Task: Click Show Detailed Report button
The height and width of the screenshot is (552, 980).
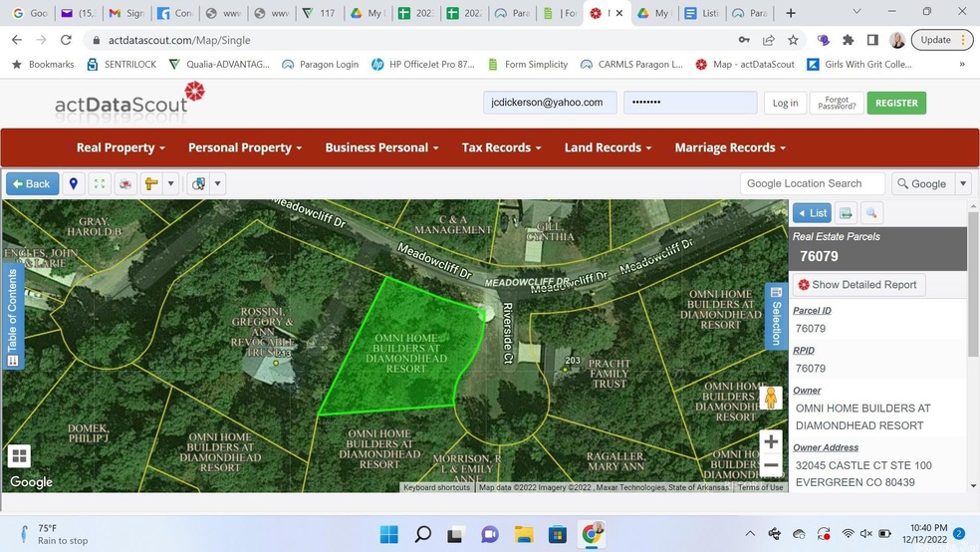Action: point(858,285)
